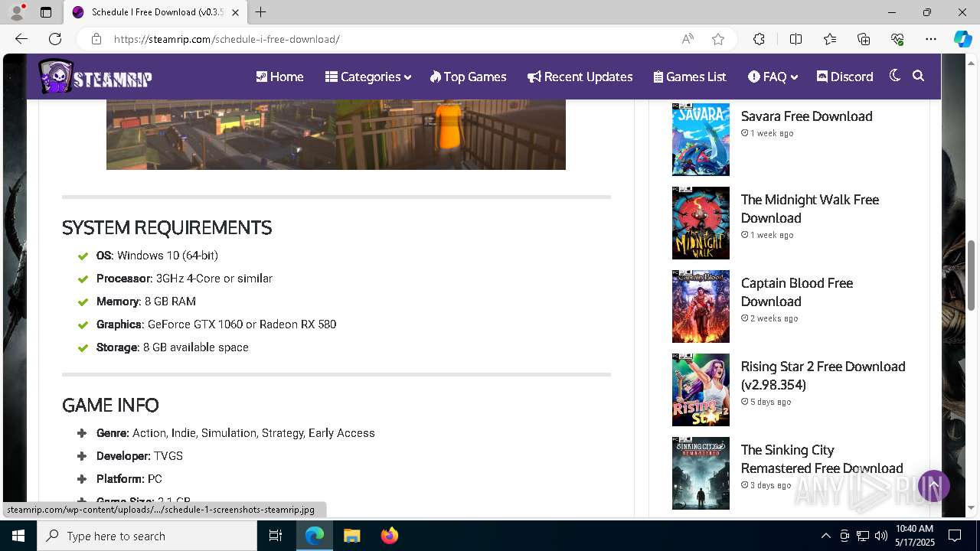The height and width of the screenshot is (551, 980).
Task: Open the network tray icon
Action: click(x=863, y=536)
